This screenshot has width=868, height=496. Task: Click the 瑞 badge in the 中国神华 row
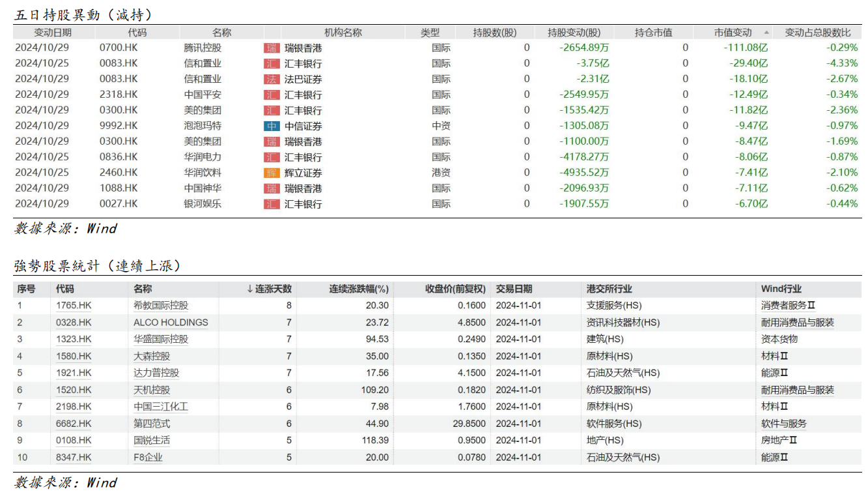click(x=271, y=188)
